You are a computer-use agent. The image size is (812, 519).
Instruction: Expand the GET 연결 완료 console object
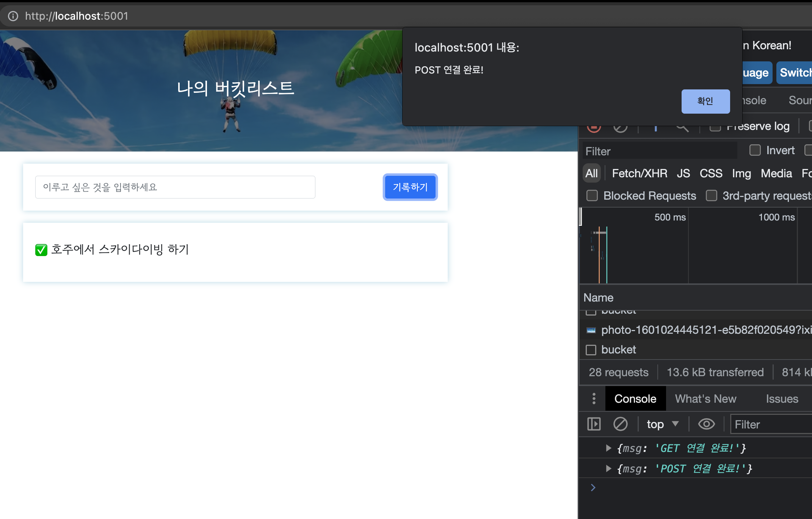tap(608, 448)
